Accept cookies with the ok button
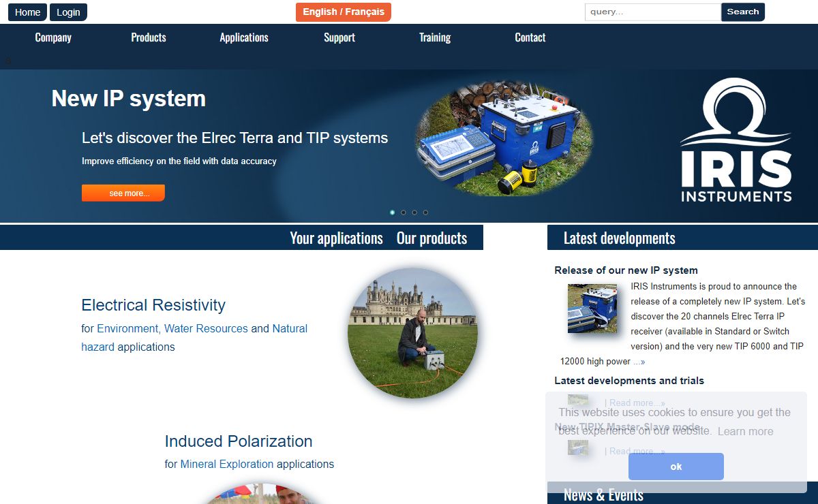The height and width of the screenshot is (504, 818). tap(676, 467)
